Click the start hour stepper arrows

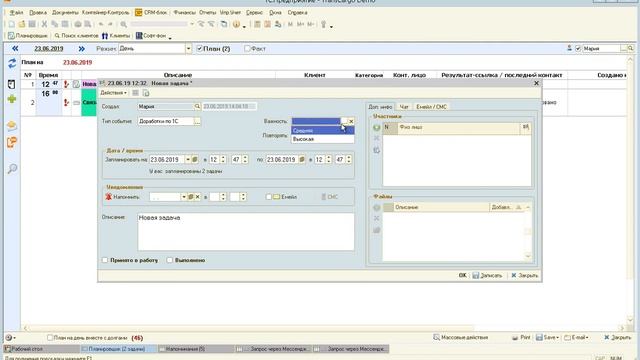(x=223, y=160)
